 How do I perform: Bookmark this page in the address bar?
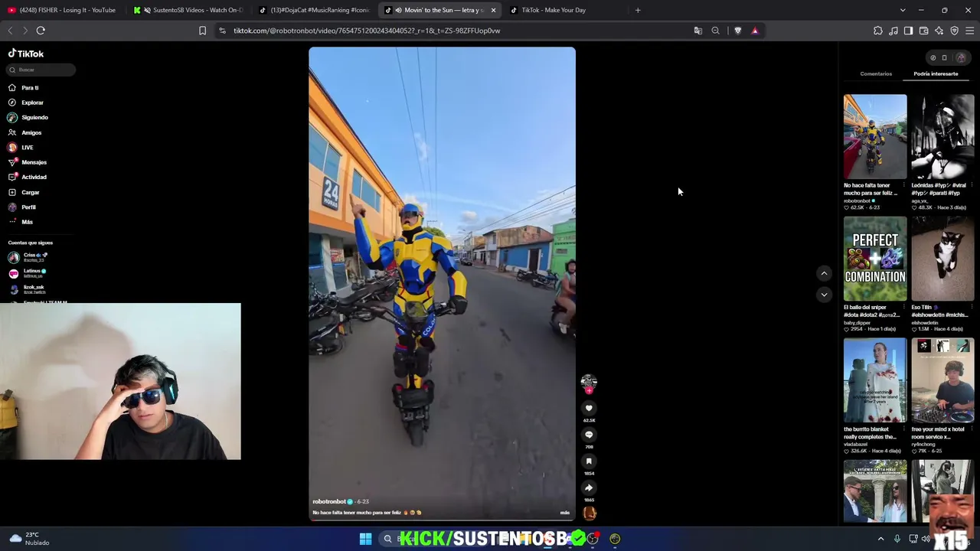click(202, 31)
